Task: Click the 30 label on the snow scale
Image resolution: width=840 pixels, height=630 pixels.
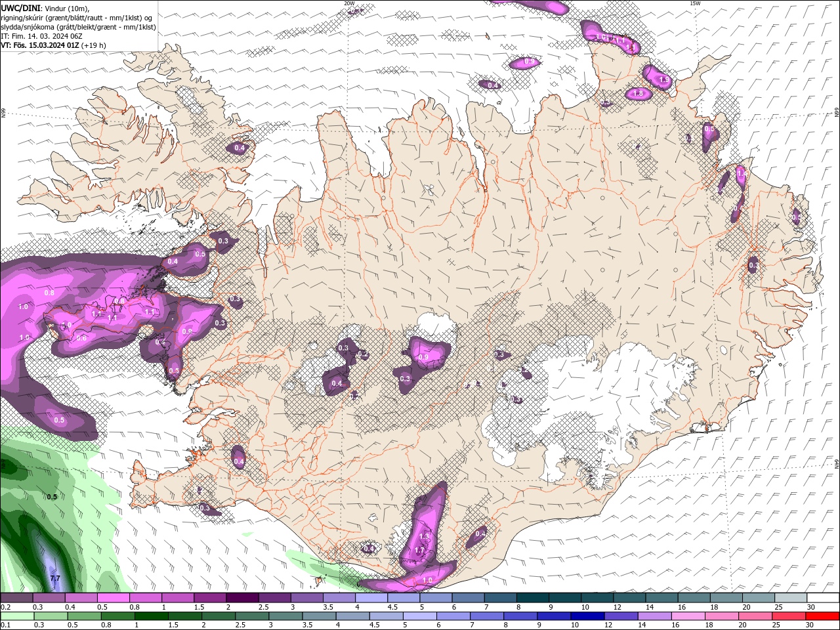Action: pyautogui.click(x=811, y=607)
